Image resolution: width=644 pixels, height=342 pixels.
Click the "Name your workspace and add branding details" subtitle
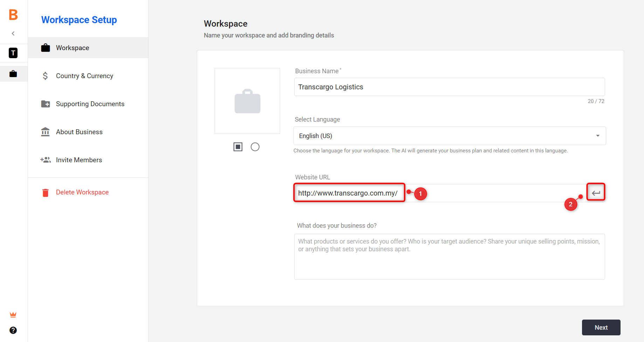[x=269, y=35]
